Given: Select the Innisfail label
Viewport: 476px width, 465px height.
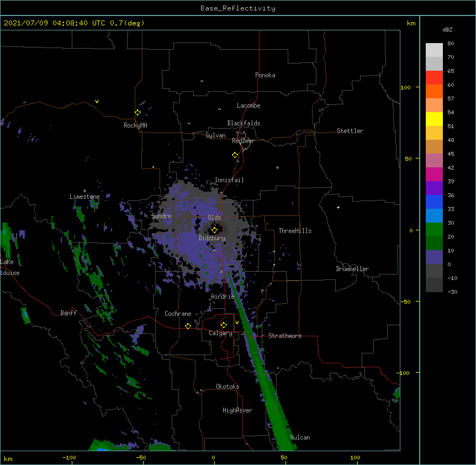Looking at the screenshot, I should [229, 180].
